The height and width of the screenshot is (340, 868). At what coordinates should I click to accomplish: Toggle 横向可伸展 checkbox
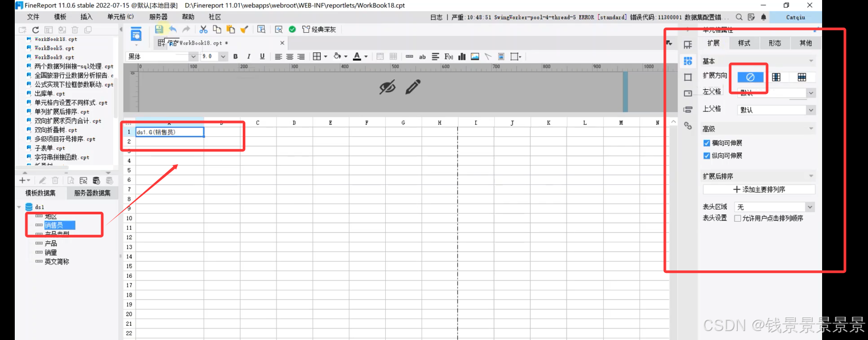click(x=707, y=143)
